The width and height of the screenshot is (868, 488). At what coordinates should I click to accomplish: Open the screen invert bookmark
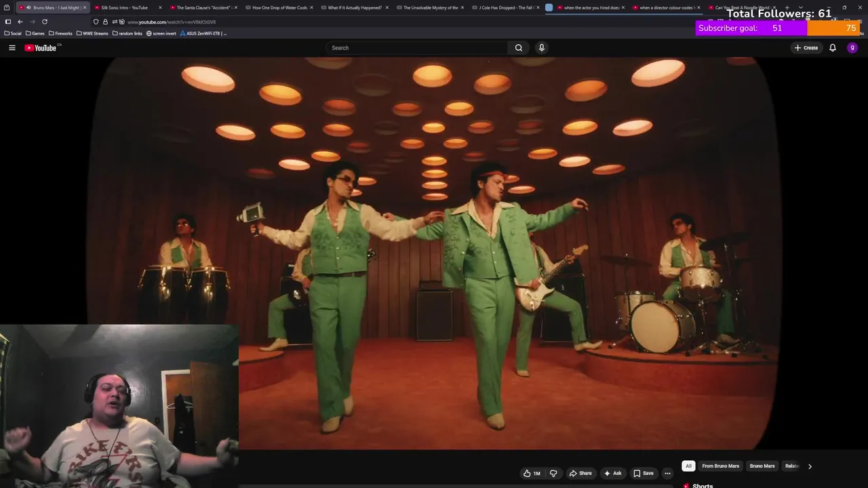(x=161, y=33)
